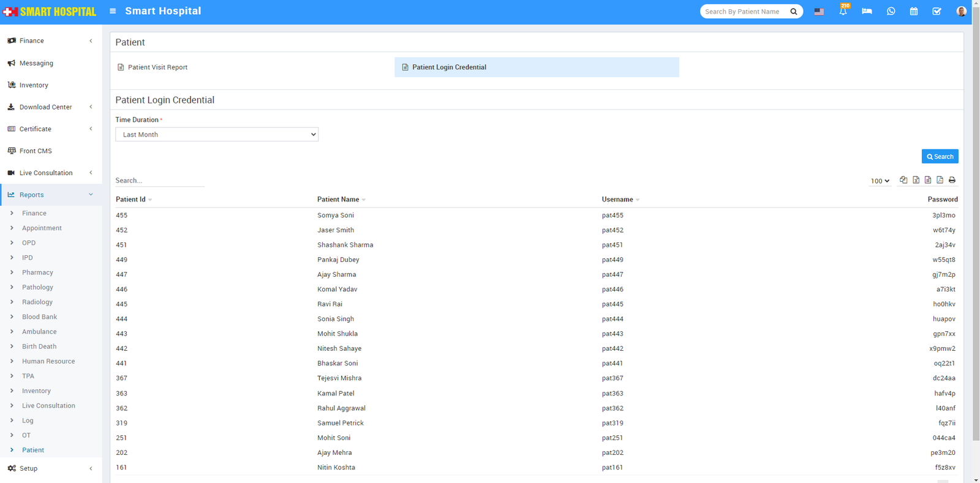Expand the Download Center menu
980x483 pixels.
[50, 107]
